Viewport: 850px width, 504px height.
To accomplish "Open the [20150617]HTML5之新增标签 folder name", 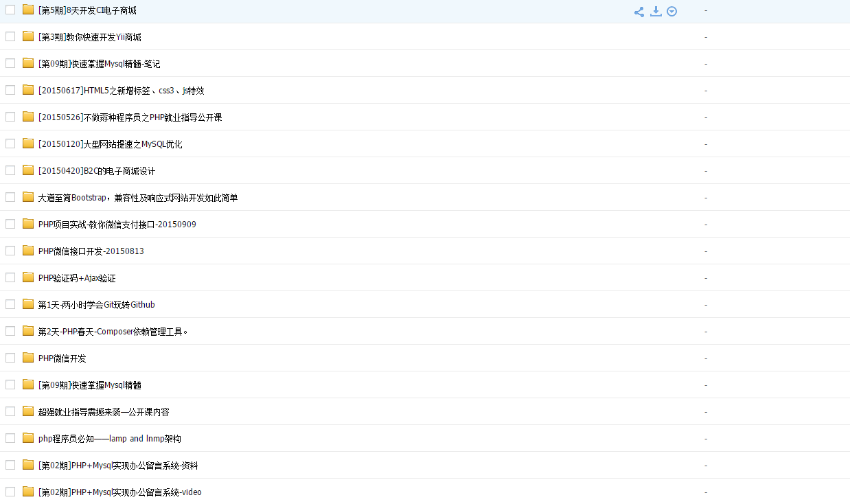I will tap(121, 91).
